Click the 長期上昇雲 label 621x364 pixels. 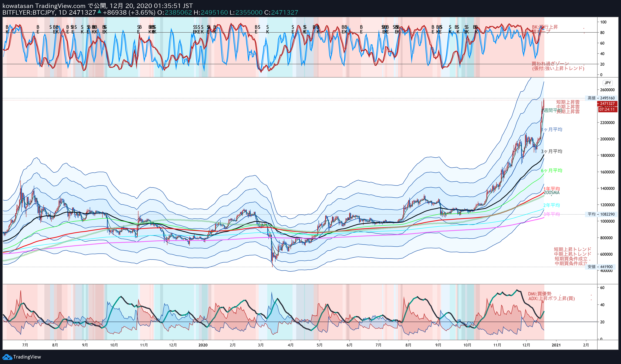[x=568, y=112]
